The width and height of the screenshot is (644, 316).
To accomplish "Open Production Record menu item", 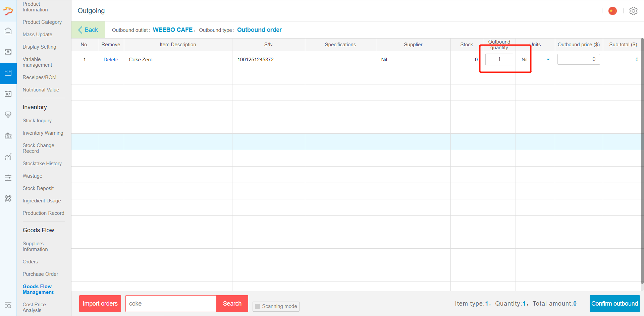I will point(43,213).
